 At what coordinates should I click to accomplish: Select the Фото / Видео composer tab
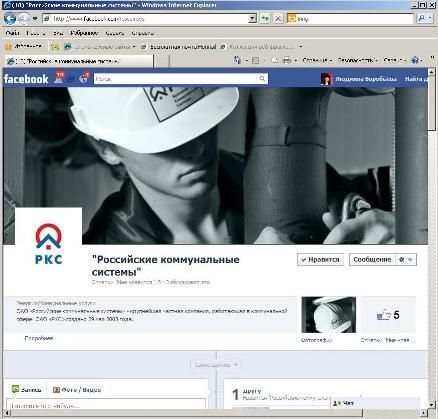pyautogui.click(x=77, y=389)
